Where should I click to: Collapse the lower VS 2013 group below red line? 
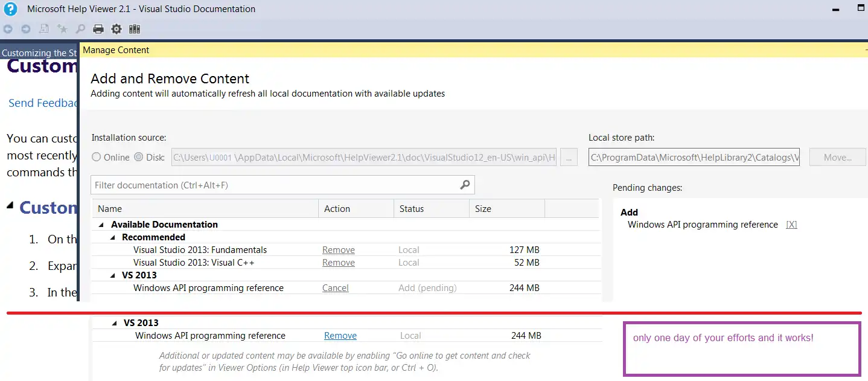click(x=115, y=323)
